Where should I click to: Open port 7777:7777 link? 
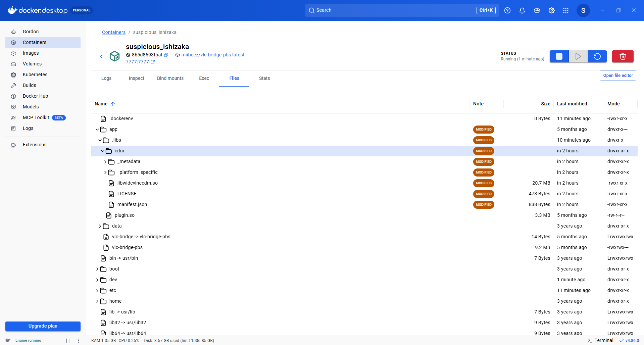pyautogui.click(x=140, y=62)
